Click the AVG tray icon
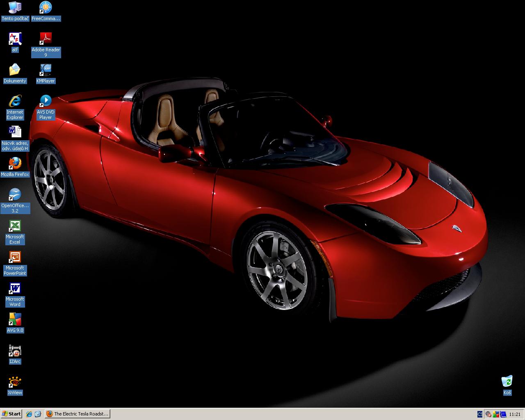Screen dimensions: 525x420 496,414
